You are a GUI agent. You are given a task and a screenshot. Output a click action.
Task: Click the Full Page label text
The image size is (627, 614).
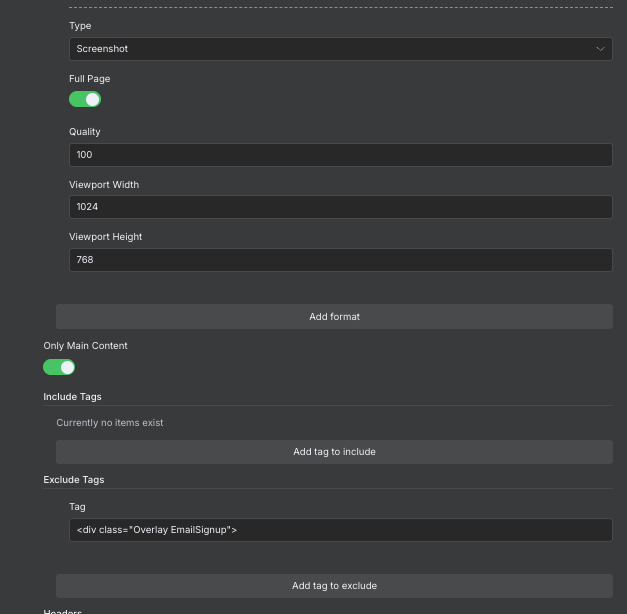coord(90,78)
